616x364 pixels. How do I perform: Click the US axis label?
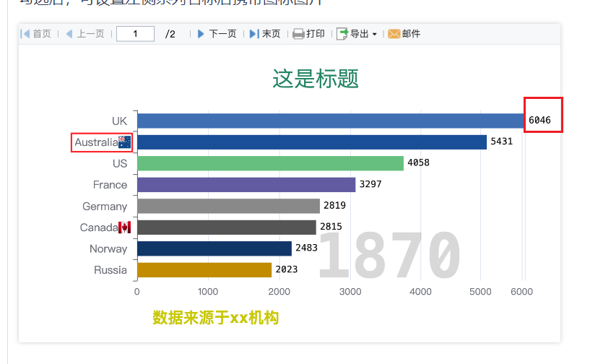120,163
